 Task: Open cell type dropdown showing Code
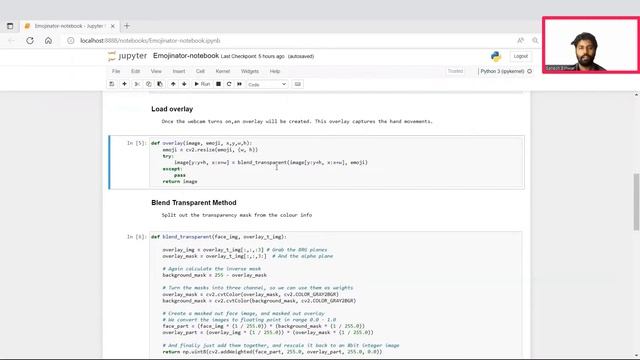[267, 84]
